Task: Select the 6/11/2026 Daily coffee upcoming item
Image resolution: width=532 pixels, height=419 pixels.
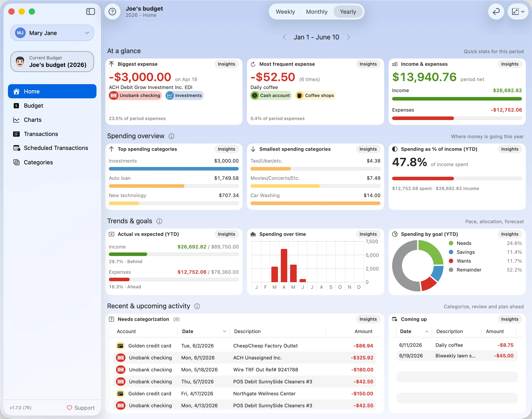Action: 457,345
